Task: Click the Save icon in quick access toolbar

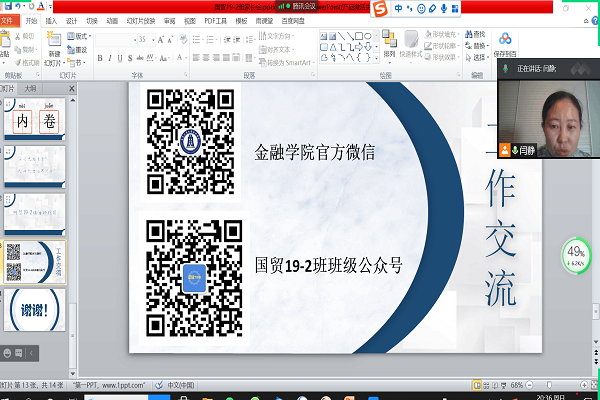Action: click(8, 6)
